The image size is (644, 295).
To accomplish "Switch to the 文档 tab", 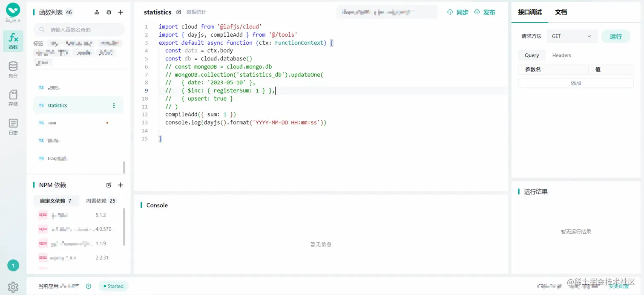I will (561, 12).
